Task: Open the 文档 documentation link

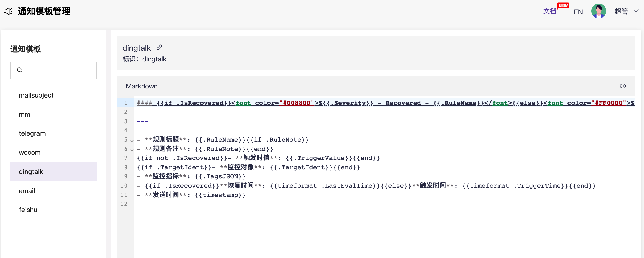Action: point(549,12)
